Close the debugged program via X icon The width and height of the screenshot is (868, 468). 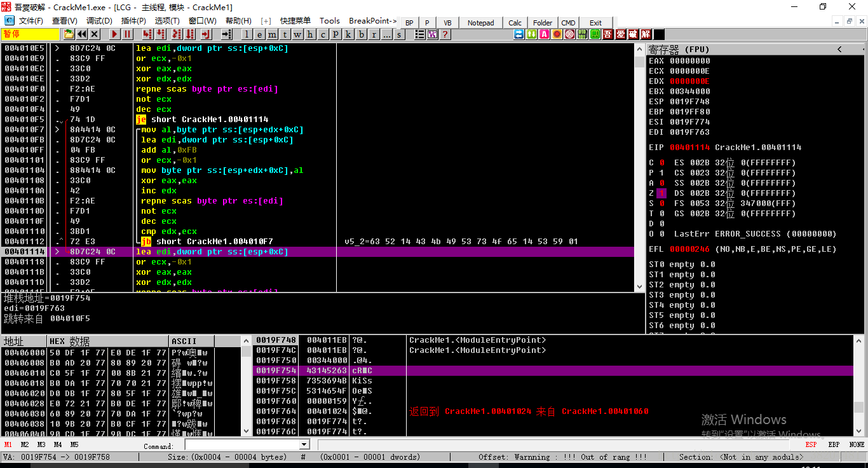click(x=94, y=34)
